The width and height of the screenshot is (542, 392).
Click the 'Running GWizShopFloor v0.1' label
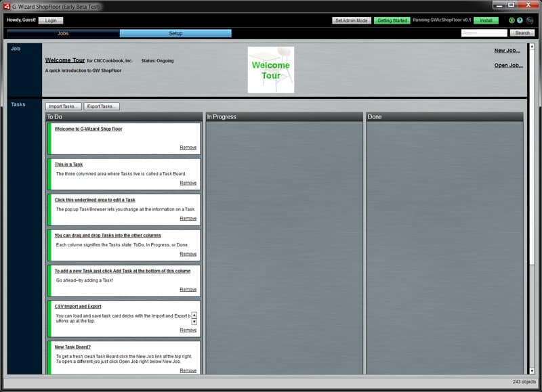click(442, 20)
